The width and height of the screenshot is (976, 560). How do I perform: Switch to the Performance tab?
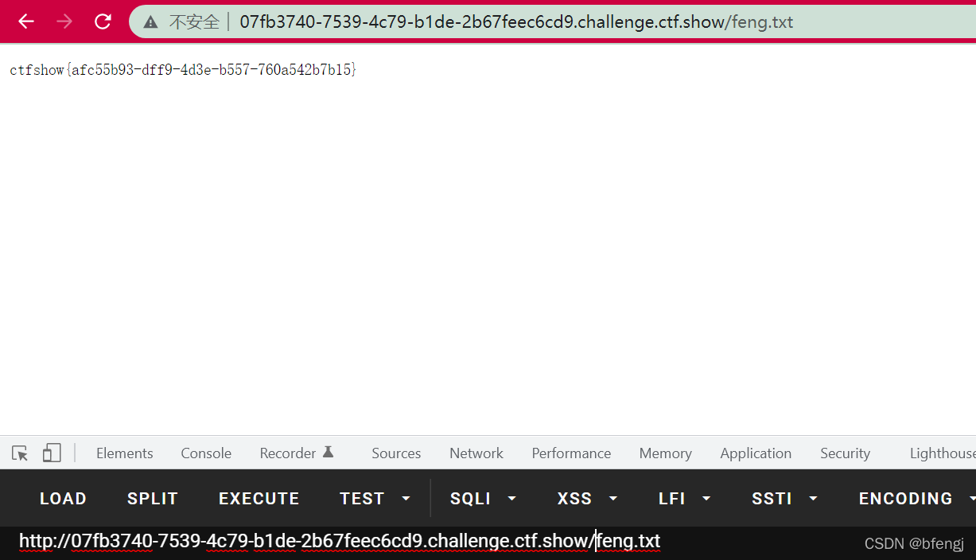(x=571, y=453)
